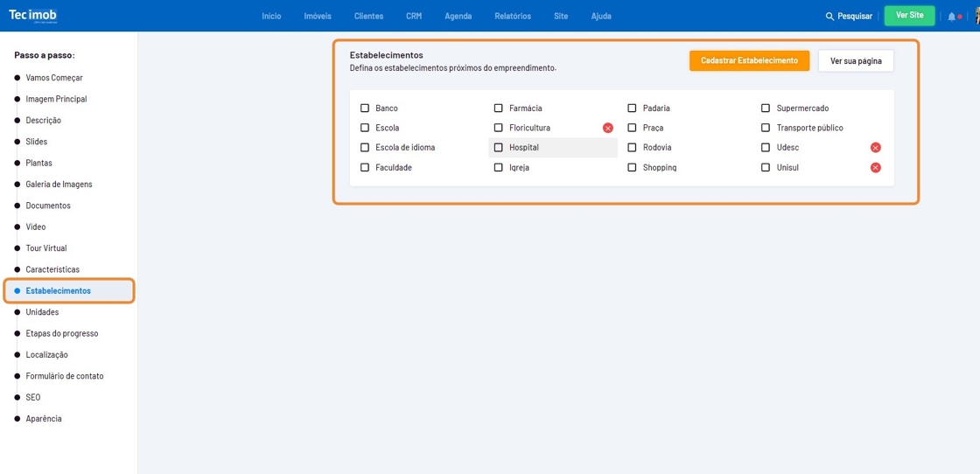The width and height of the screenshot is (980, 474).
Task: Delete the Floricultura establishment
Action: point(608,129)
